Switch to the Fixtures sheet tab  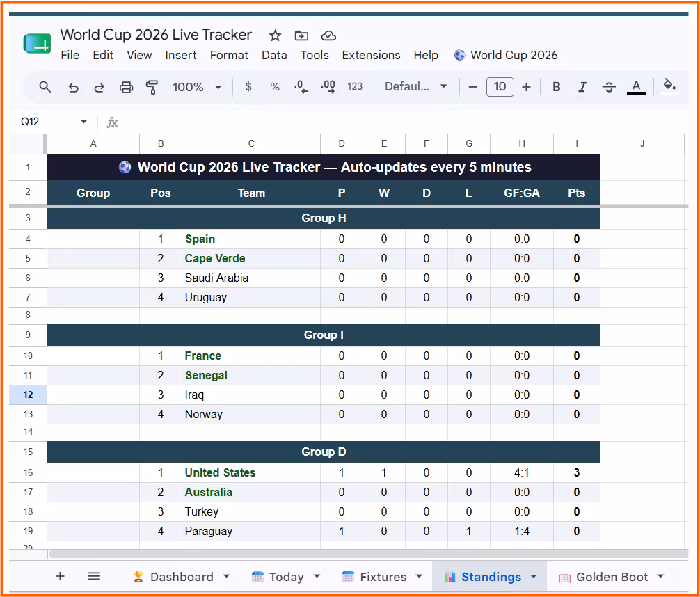point(383,576)
